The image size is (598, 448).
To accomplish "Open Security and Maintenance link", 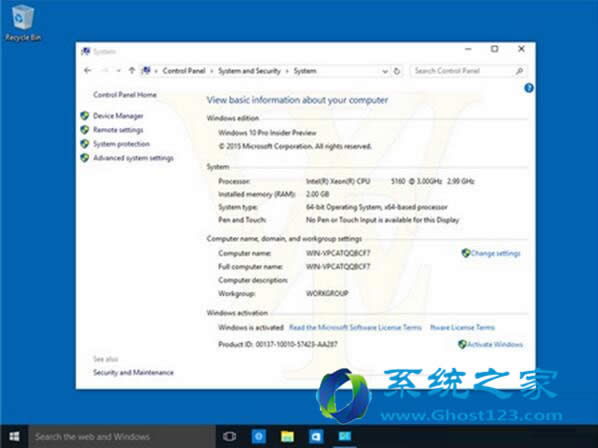I will coord(133,373).
